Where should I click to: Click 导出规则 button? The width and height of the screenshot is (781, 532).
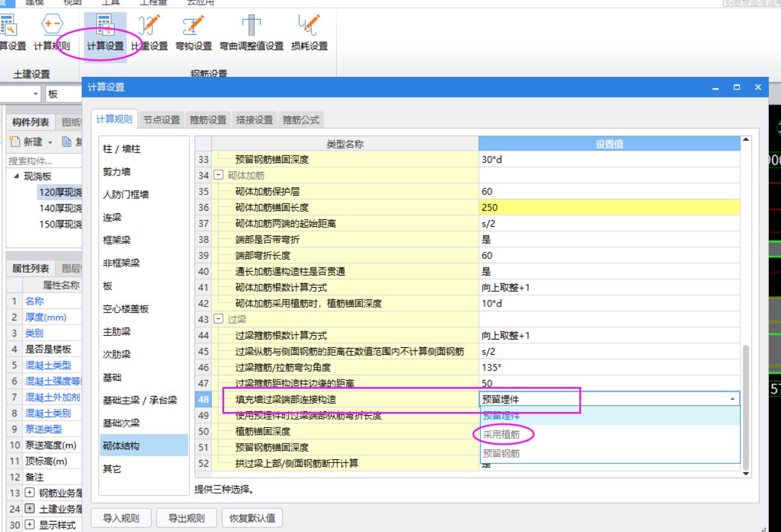pyautogui.click(x=186, y=519)
